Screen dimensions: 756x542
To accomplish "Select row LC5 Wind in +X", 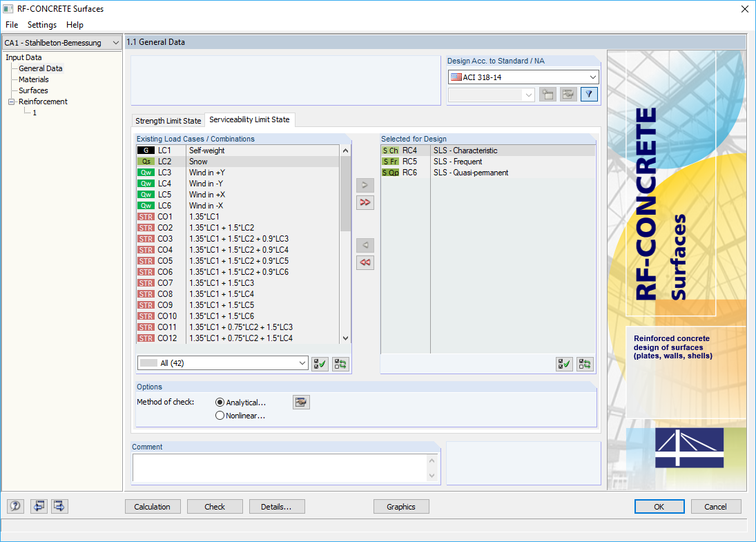I will pos(238,195).
